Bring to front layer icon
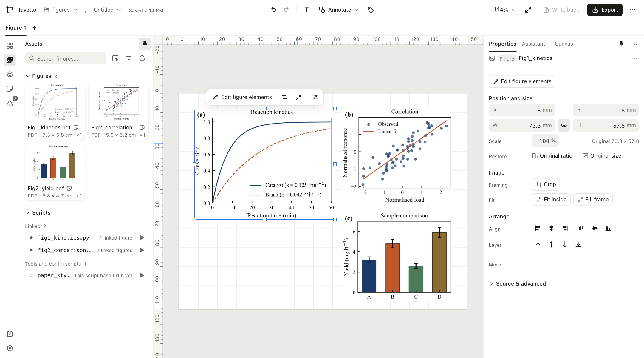The width and height of the screenshot is (644, 358). tap(538, 245)
